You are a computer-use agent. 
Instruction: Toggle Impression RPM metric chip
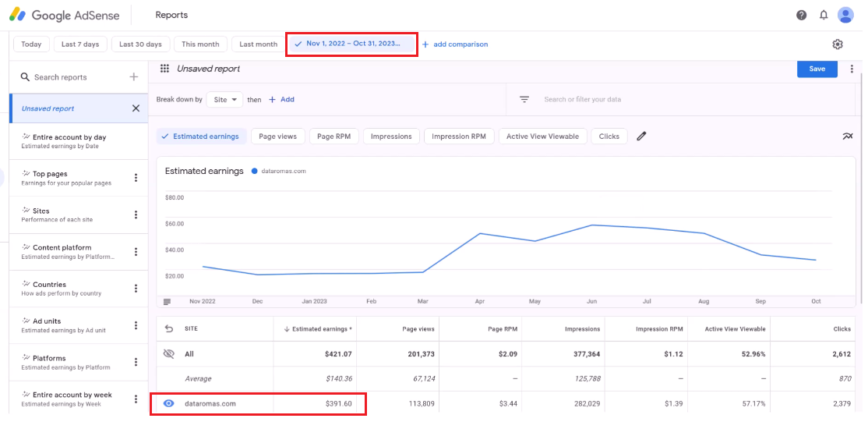(459, 136)
